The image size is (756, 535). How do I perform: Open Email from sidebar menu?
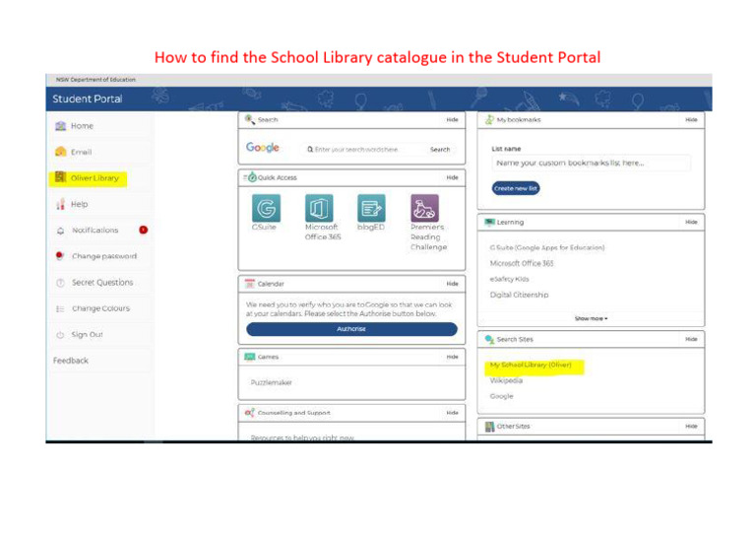pyautogui.click(x=81, y=152)
